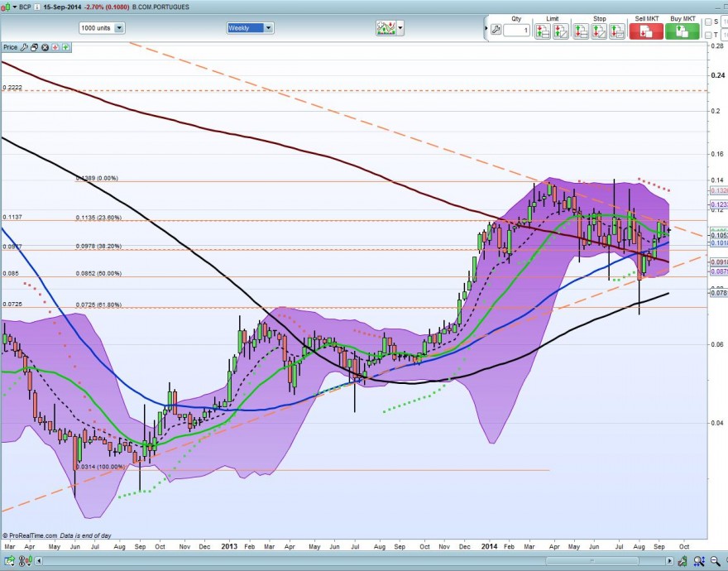
Task: Open the BCP instrument info icon
Action: pyautogui.click(x=37, y=7)
